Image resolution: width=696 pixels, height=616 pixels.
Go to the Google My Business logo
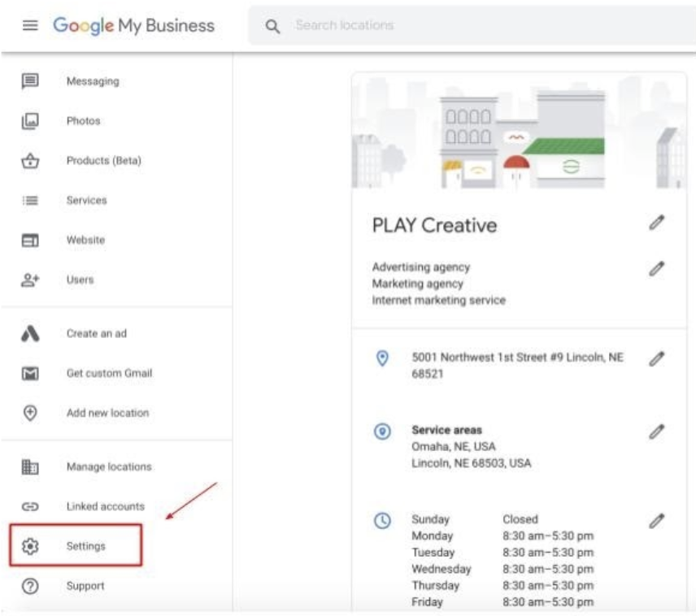pos(133,26)
